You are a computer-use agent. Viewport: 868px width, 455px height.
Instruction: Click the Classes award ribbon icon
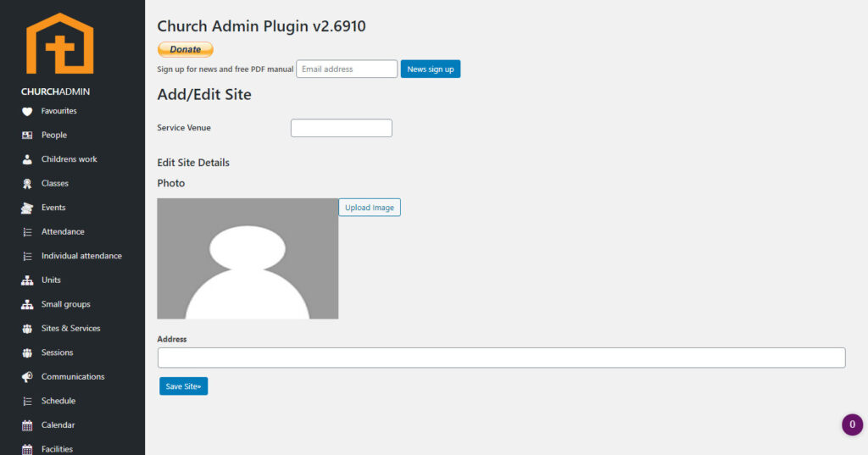(x=27, y=184)
